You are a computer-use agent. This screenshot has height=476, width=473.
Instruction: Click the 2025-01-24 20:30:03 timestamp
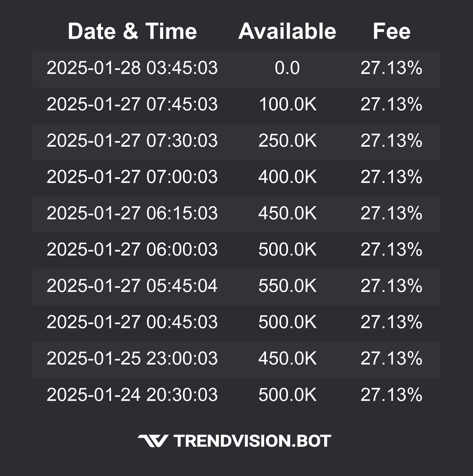pos(132,395)
